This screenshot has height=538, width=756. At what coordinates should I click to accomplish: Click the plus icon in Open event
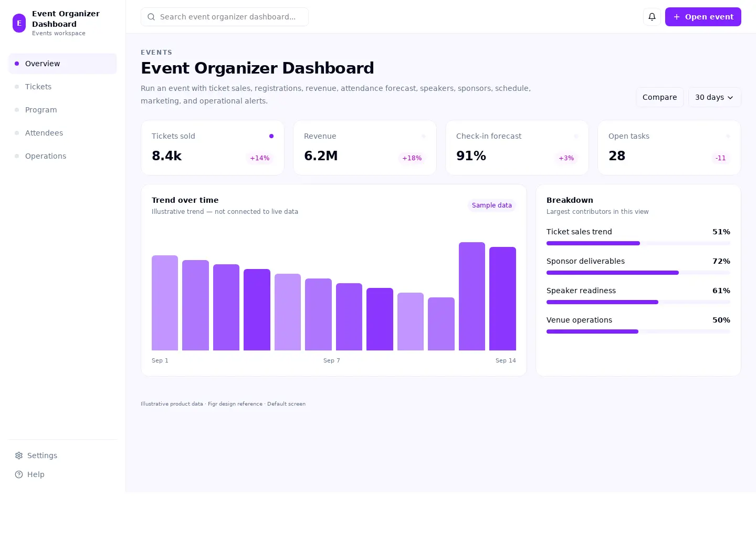pos(677,17)
